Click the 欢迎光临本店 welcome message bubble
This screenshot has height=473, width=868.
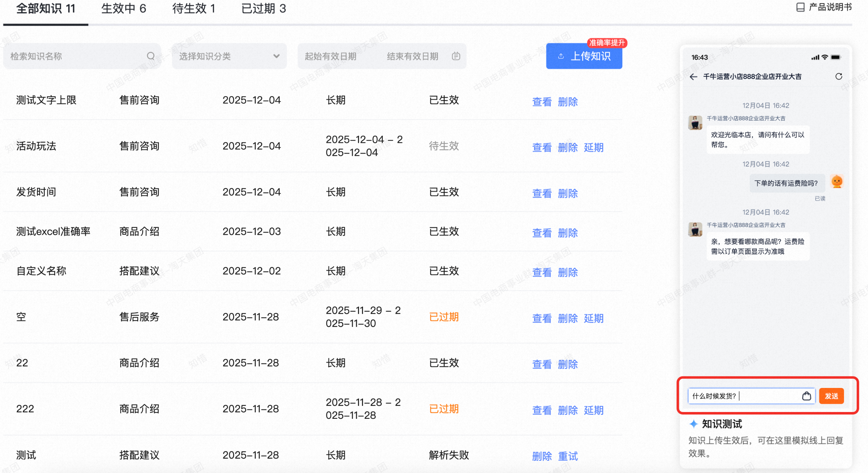pos(758,140)
